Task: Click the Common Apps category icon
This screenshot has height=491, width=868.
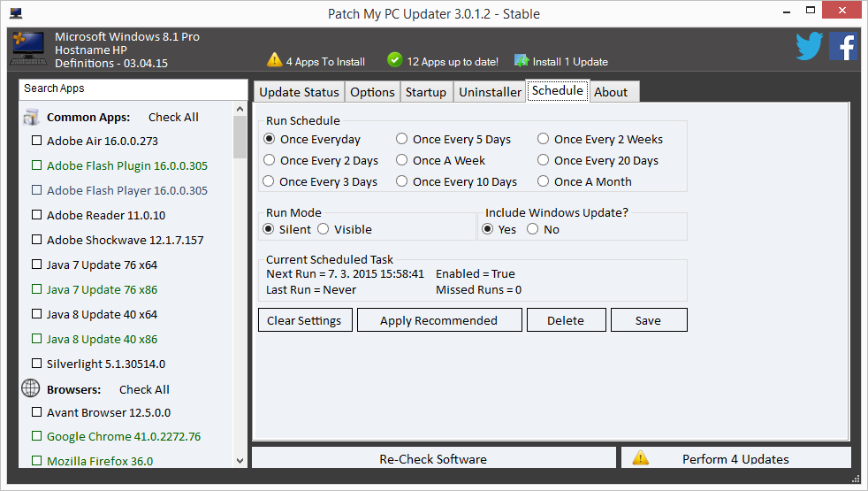Action: (x=31, y=117)
